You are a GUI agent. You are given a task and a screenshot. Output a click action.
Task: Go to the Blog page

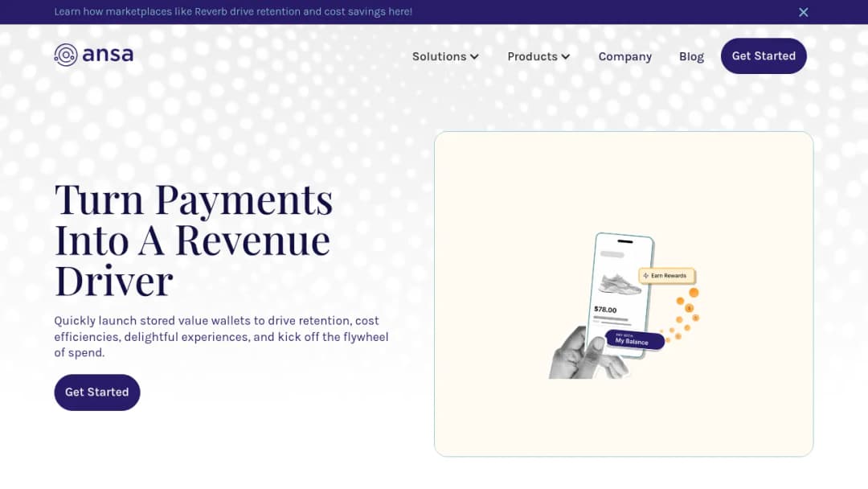(691, 56)
